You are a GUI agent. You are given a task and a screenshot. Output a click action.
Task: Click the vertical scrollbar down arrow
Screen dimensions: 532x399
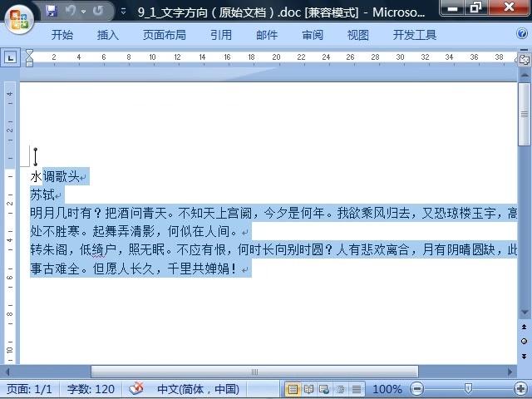pyautogui.click(x=525, y=313)
